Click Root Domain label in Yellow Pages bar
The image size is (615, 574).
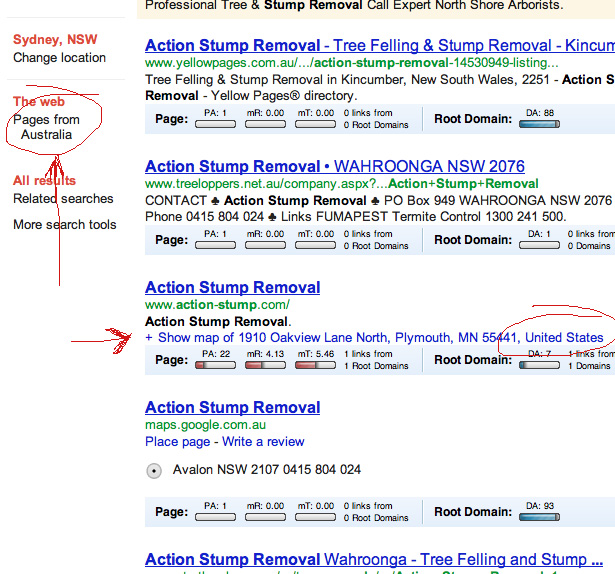click(x=473, y=119)
